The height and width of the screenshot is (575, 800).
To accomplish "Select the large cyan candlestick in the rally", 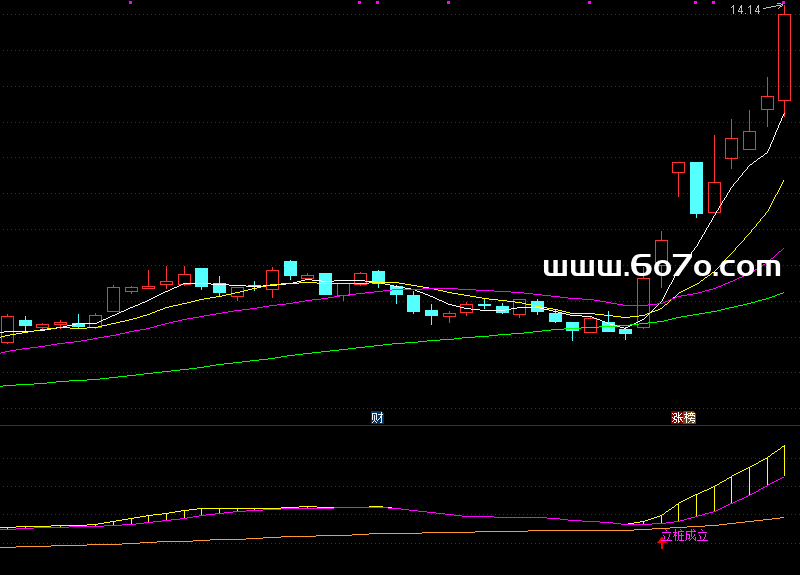I will (696, 188).
